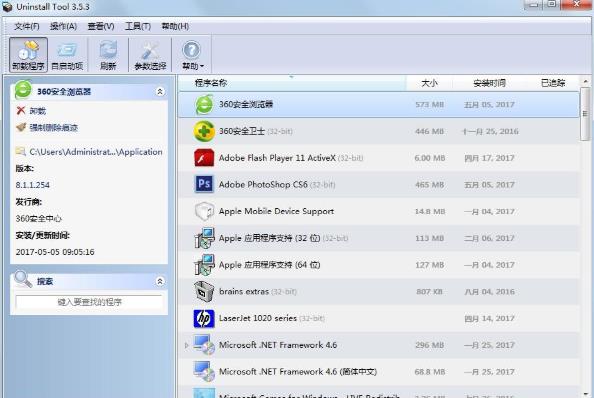Click the 446 MB size value
The width and height of the screenshot is (594, 398).
pyautogui.click(x=429, y=131)
